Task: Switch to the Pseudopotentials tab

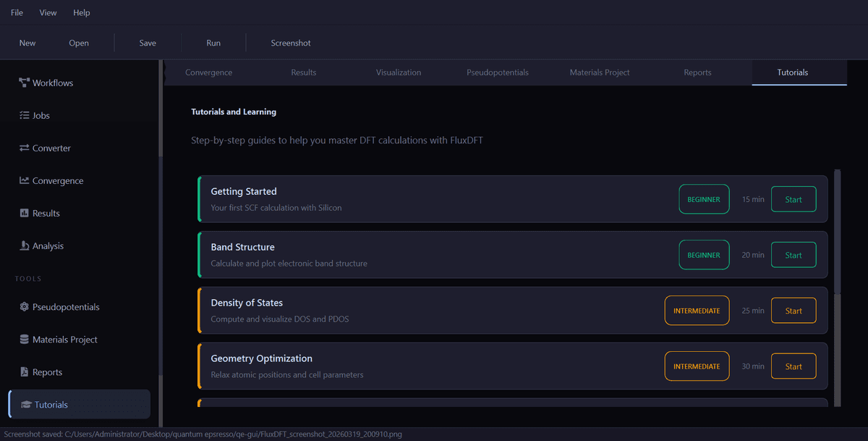Action: coord(498,72)
